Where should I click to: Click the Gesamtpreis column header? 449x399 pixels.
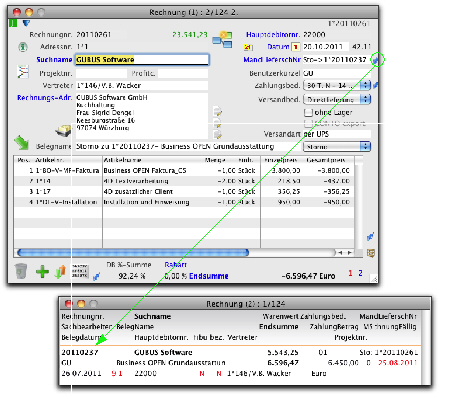pyautogui.click(x=325, y=160)
